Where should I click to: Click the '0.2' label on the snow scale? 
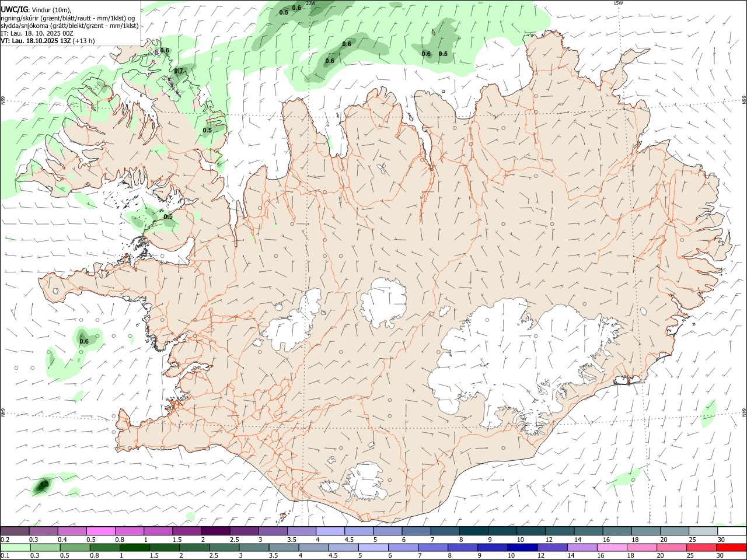click(5, 540)
